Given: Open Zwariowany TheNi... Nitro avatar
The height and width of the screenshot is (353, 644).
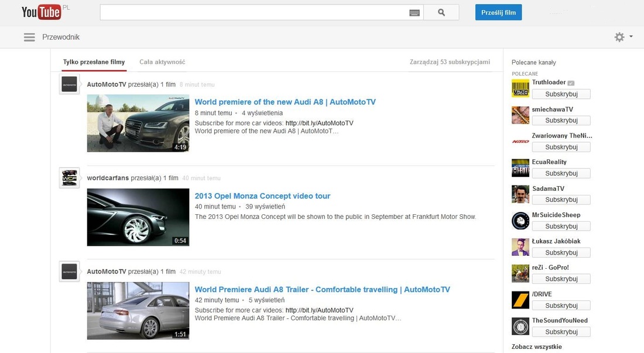Looking at the screenshot, I should 520,142.
